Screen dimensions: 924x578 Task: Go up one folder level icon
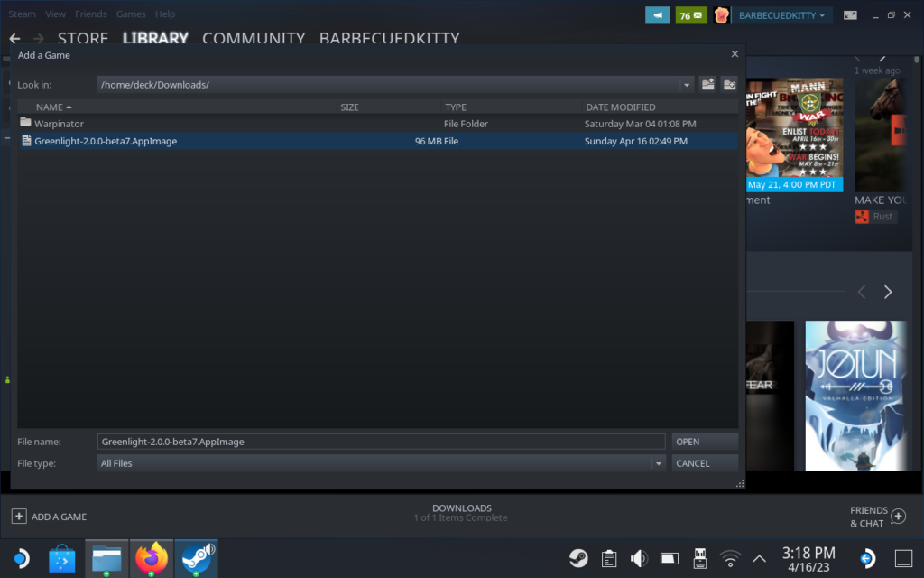pos(707,84)
